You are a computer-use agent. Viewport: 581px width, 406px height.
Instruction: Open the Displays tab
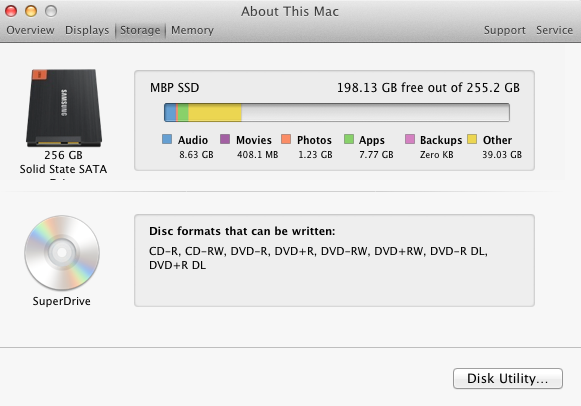(87, 30)
